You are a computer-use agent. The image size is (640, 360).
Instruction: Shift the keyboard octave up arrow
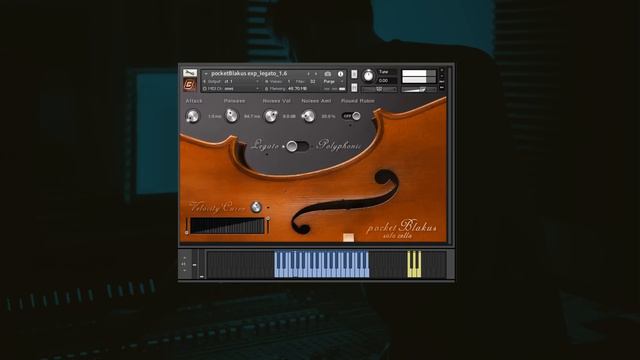click(x=184, y=258)
